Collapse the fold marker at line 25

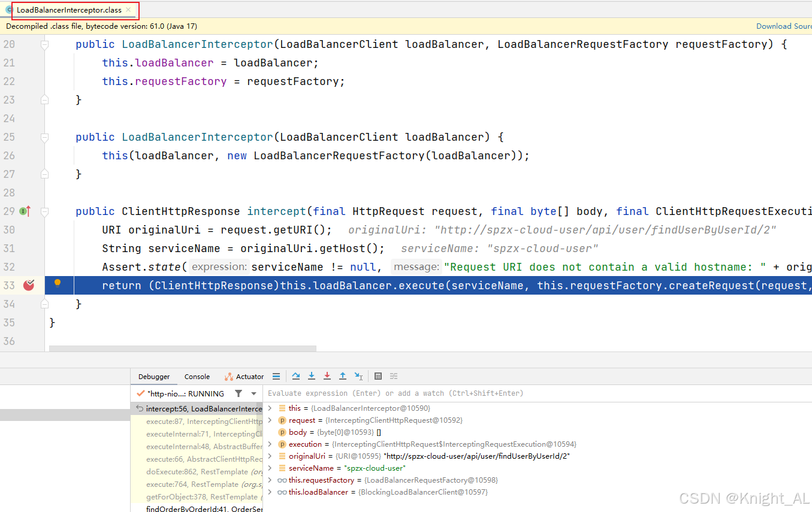[x=44, y=137]
